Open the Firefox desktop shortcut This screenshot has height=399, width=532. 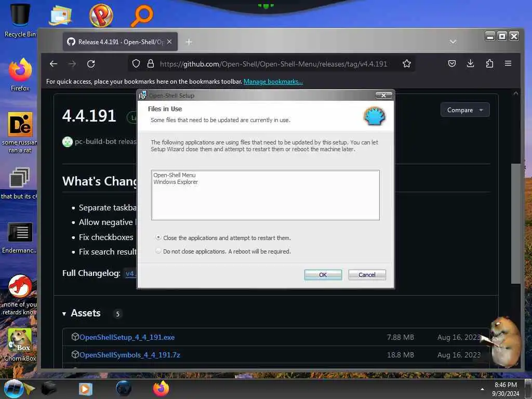click(20, 75)
